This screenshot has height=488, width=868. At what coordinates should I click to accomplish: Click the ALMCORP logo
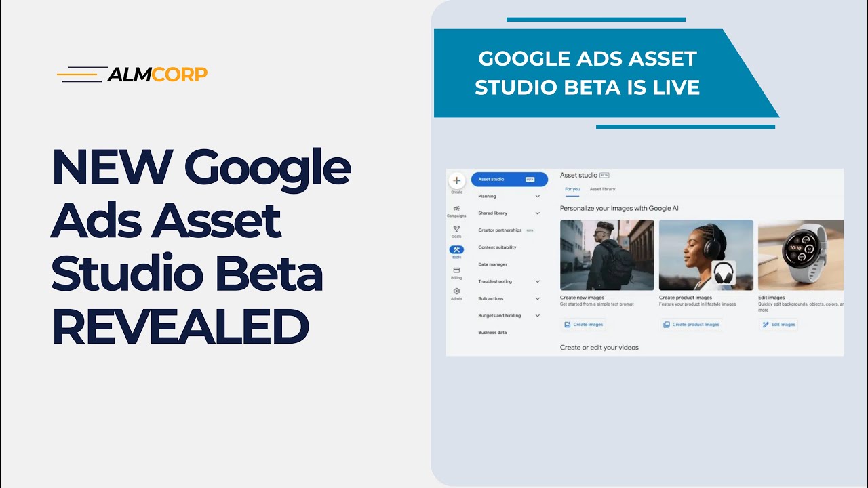click(x=132, y=75)
